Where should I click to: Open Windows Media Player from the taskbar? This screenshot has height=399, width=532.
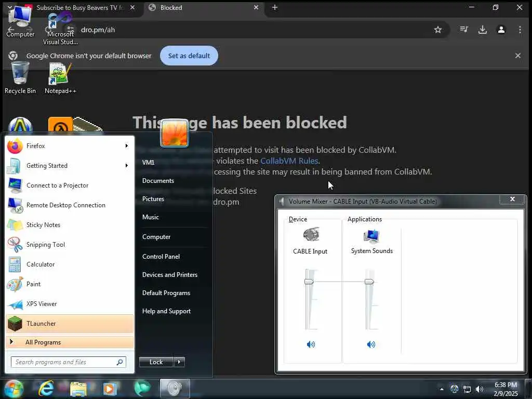(110, 389)
